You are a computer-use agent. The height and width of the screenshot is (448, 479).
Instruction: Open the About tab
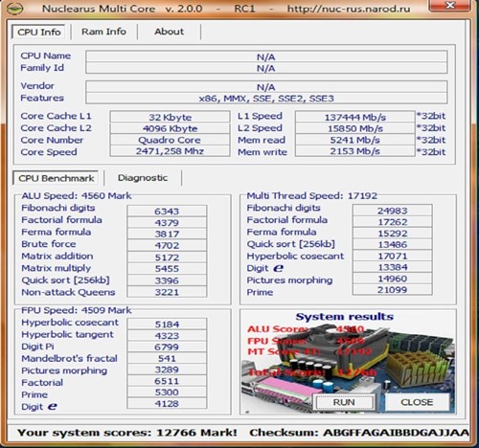(169, 32)
